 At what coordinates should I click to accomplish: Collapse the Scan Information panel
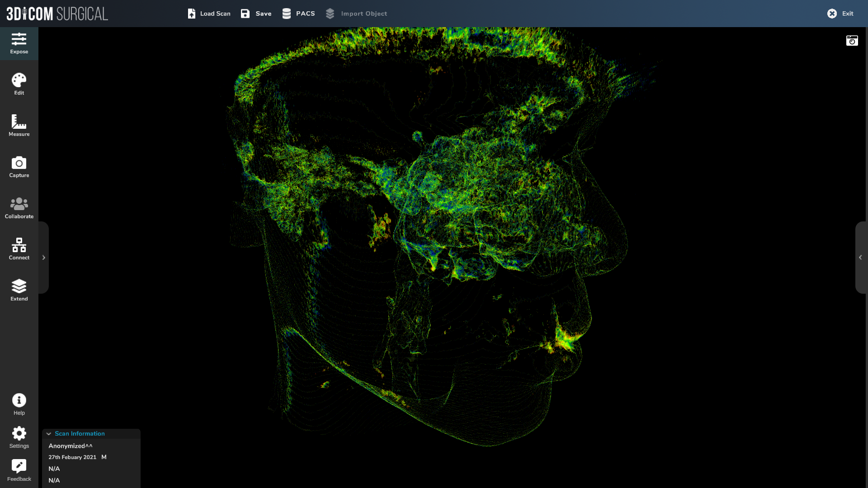point(49,433)
